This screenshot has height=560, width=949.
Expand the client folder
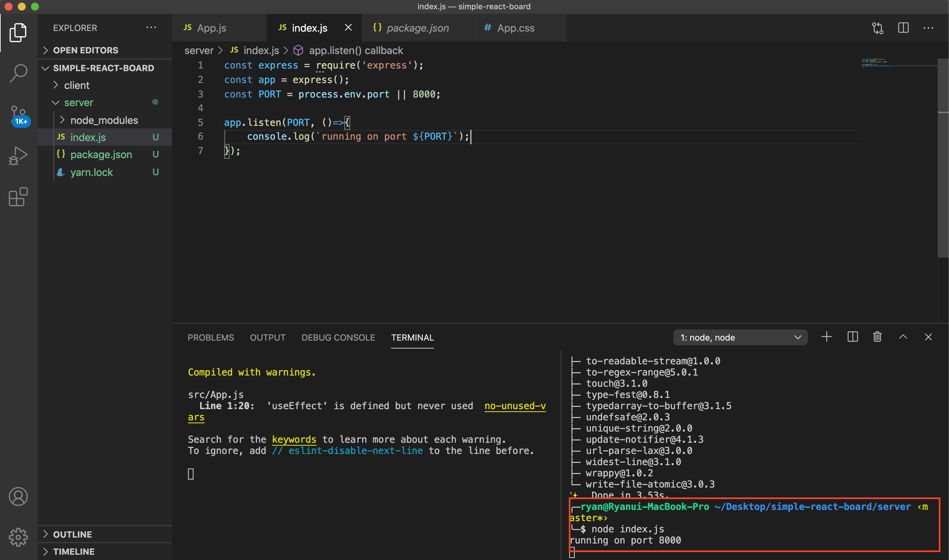77,85
